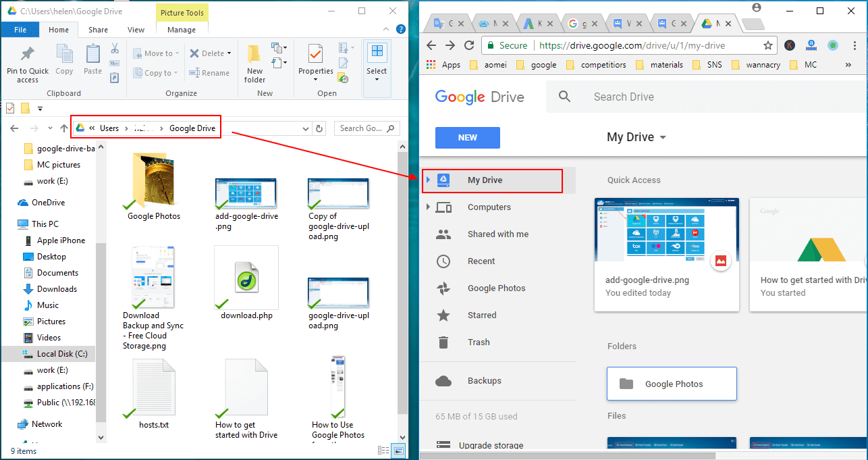This screenshot has height=460, width=868.
Task: Click the Cut scissors icon in ribbon
Action: click(114, 49)
